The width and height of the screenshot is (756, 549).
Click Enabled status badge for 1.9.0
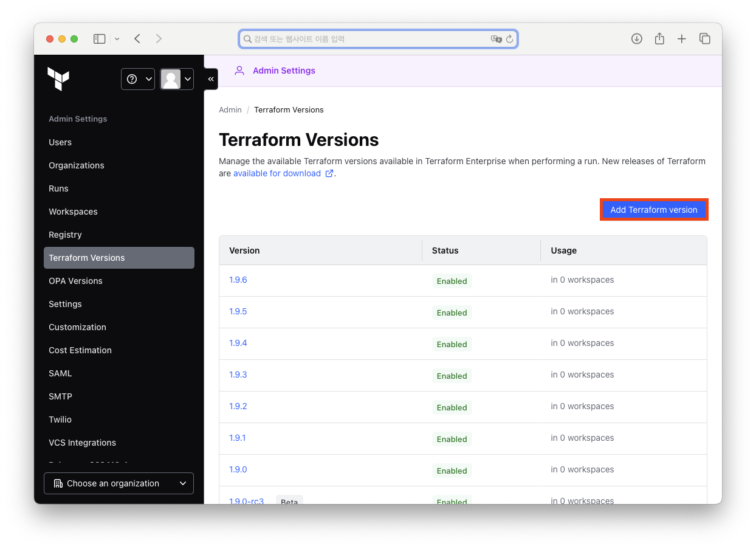pos(452,471)
